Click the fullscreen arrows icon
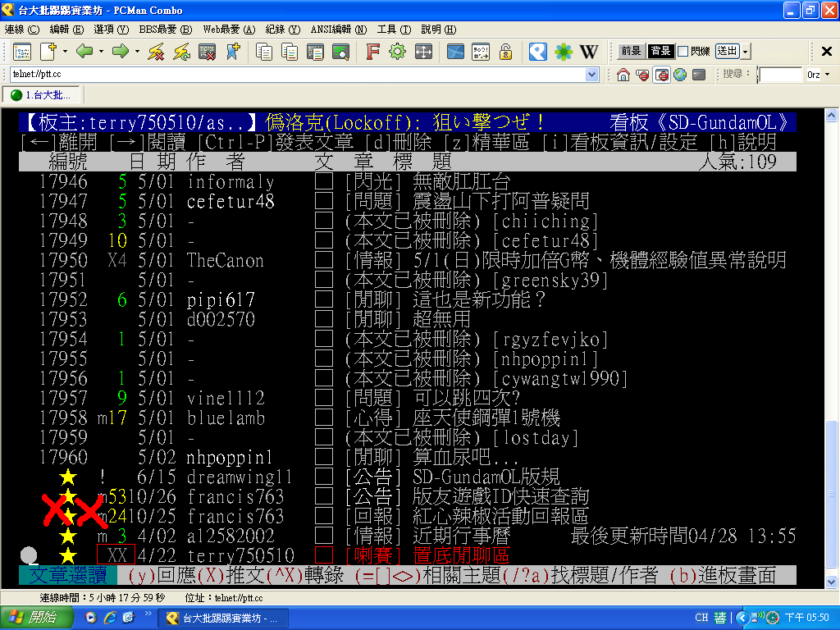Viewport: 840px width, 630px height. pos(423,52)
